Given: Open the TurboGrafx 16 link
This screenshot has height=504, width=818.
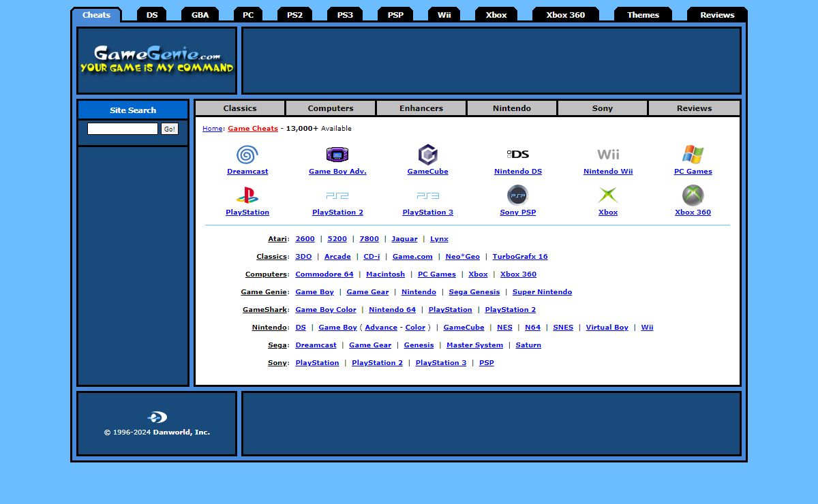Looking at the screenshot, I should point(520,257).
